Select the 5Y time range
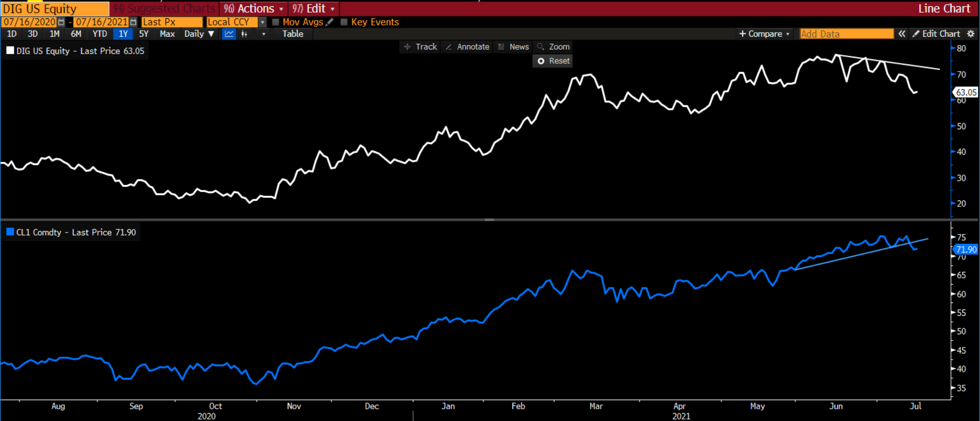980x421 pixels. [x=144, y=34]
